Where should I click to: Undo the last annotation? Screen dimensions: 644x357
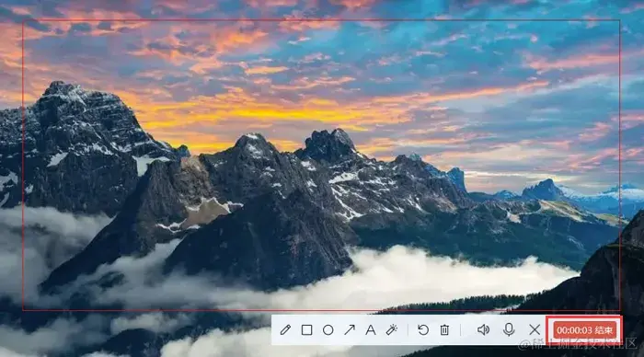click(x=423, y=329)
